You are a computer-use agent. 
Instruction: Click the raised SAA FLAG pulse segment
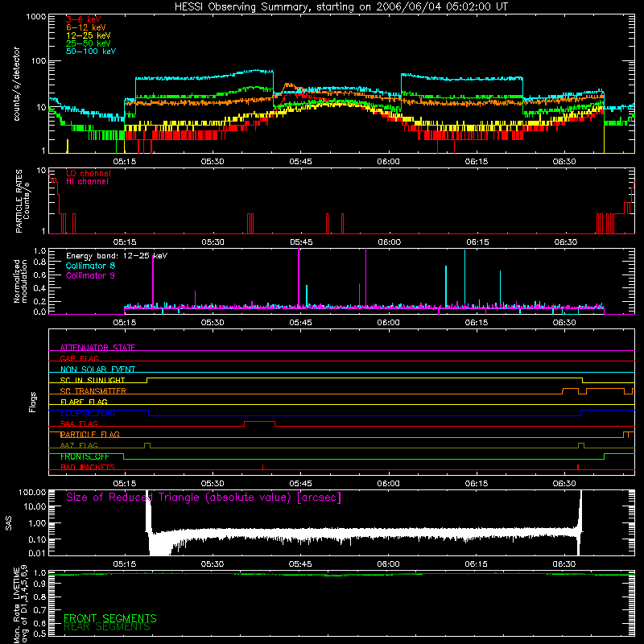coord(259,422)
